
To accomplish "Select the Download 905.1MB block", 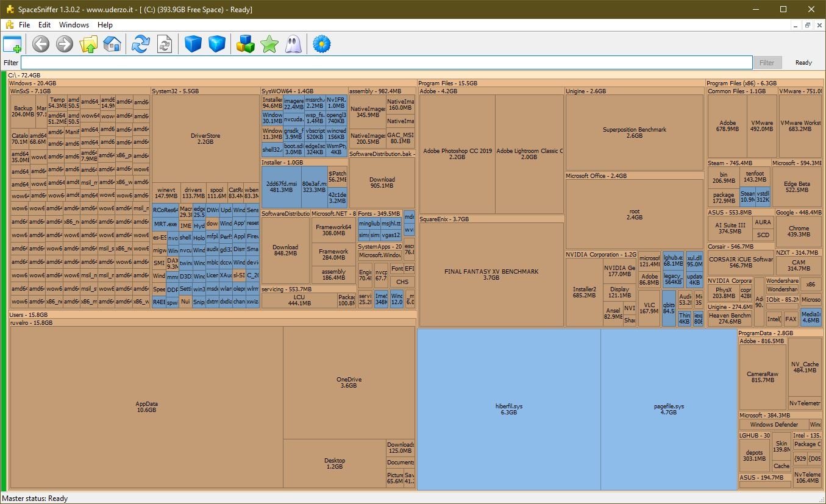I will [x=382, y=183].
